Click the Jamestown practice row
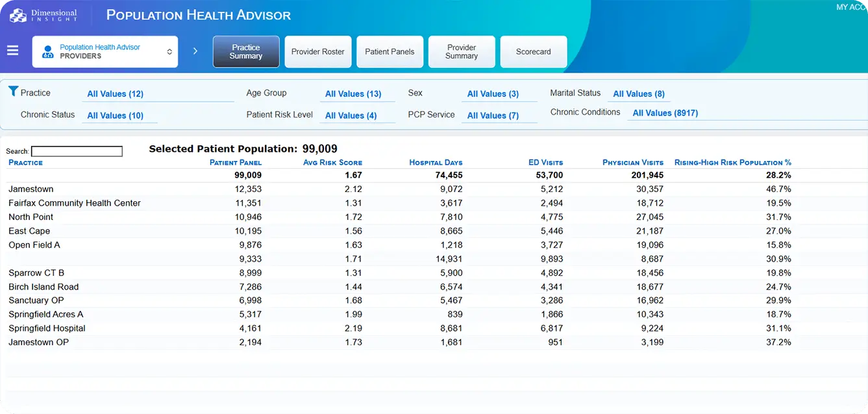The image size is (868, 414). tap(31, 189)
